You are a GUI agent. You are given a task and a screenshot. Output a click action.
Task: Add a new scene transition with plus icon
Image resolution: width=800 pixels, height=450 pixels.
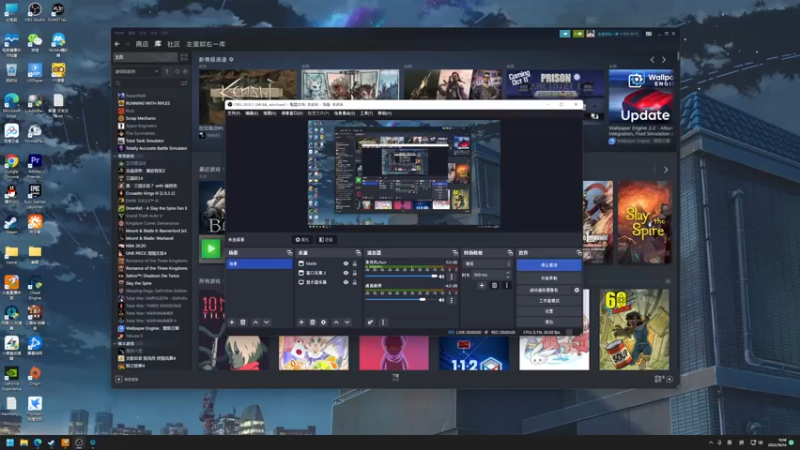(482, 286)
